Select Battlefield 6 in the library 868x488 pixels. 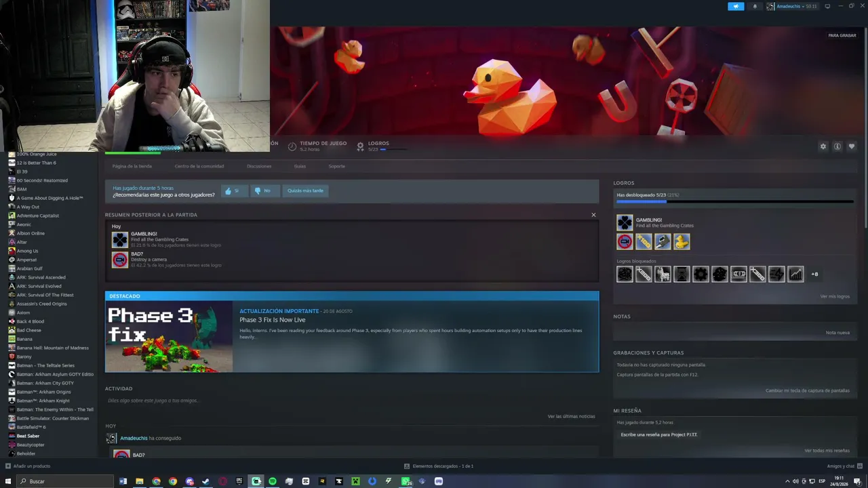[x=31, y=427]
